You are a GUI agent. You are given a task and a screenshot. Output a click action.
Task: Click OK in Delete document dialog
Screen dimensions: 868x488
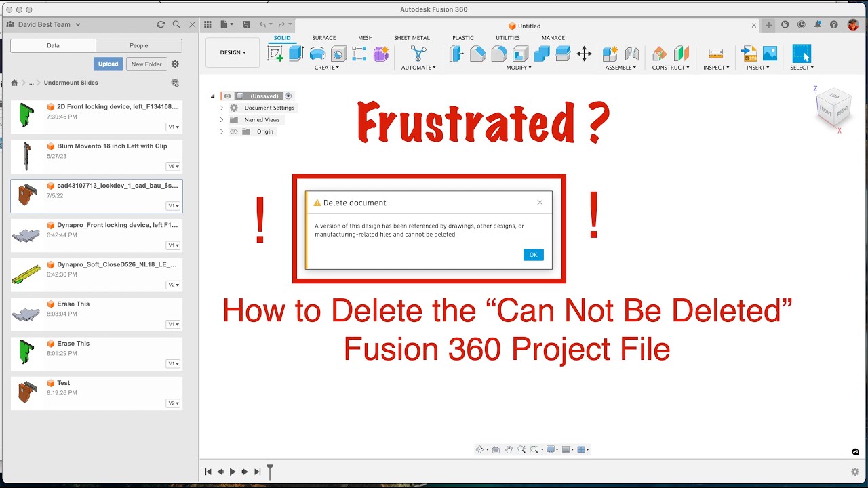[533, 255]
